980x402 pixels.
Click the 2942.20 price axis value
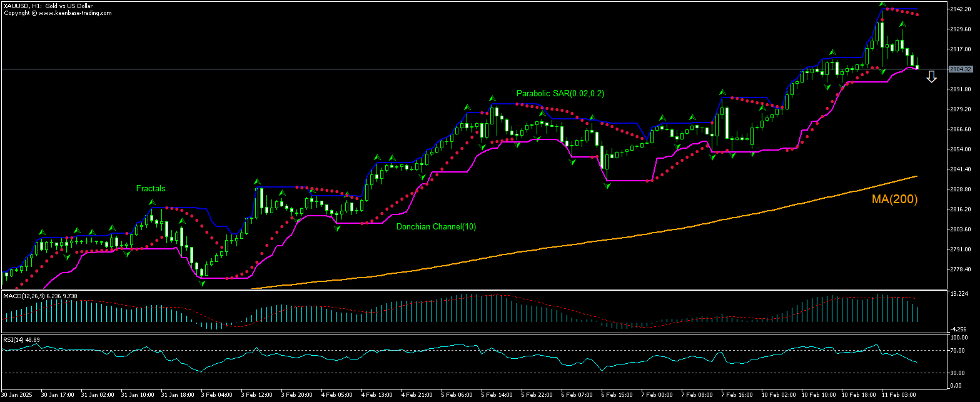tap(960, 9)
